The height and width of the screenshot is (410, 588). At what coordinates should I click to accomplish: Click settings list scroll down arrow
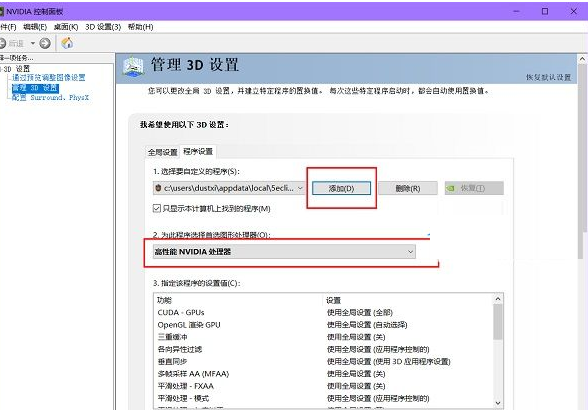[498, 403]
